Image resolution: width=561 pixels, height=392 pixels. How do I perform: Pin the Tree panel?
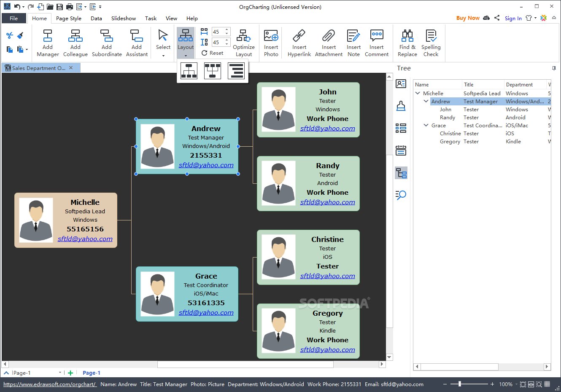tap(554, 68)
